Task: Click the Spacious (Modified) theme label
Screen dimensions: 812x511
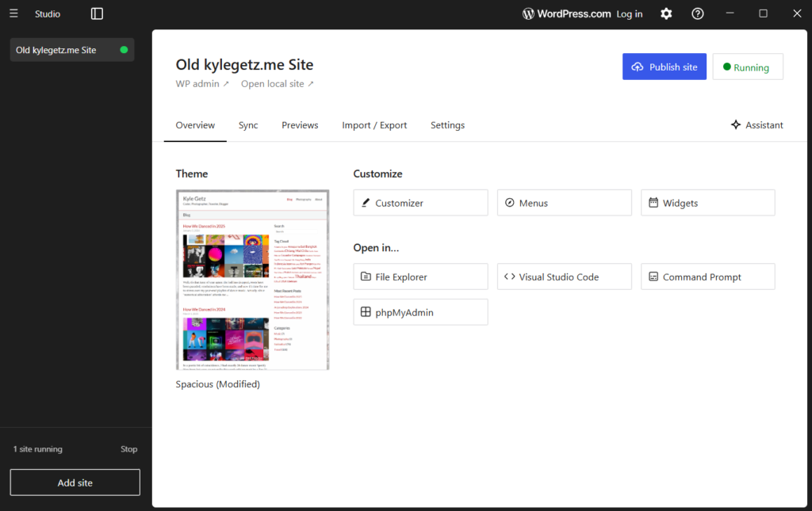Action: point(217,384)
